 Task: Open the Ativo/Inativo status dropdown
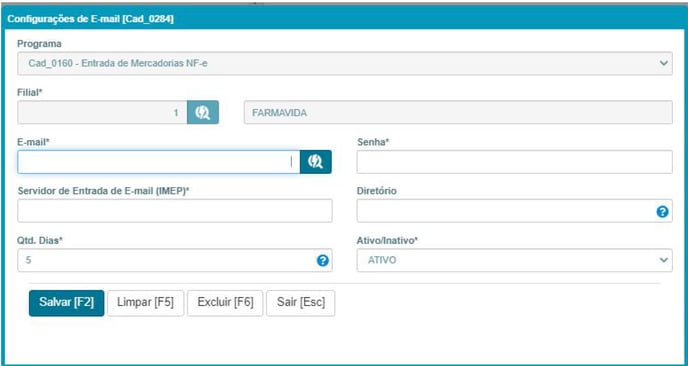click(514, 260)
